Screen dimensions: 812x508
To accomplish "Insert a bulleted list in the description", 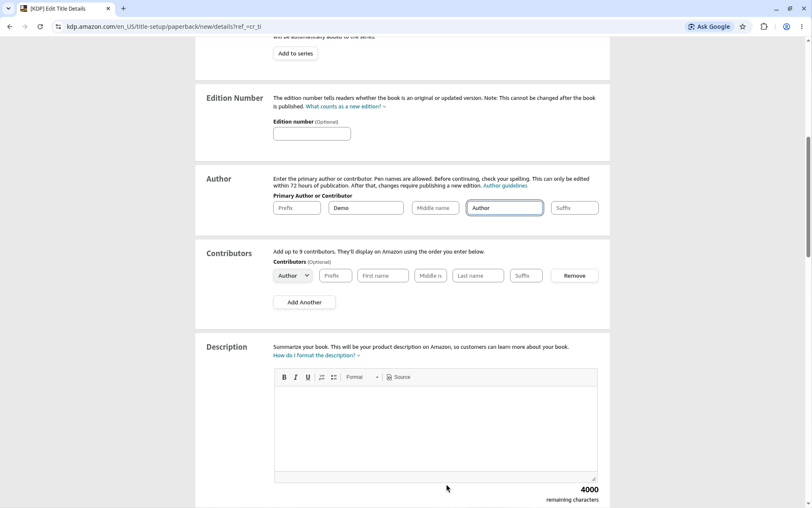I will coord(334,377).
